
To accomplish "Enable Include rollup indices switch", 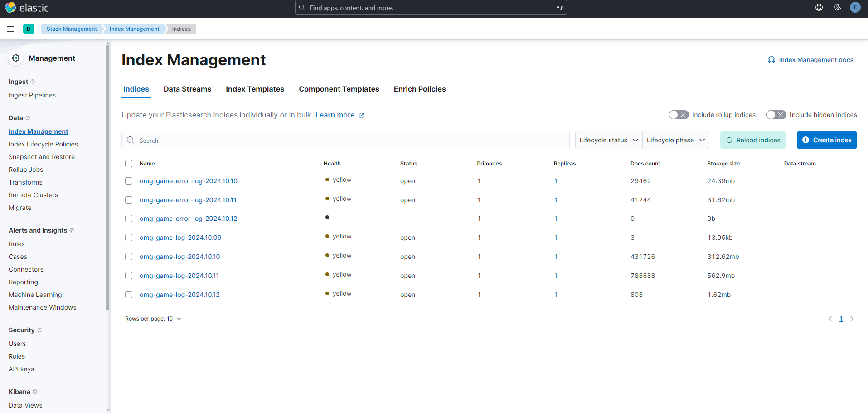I will (x=679, y=115).
